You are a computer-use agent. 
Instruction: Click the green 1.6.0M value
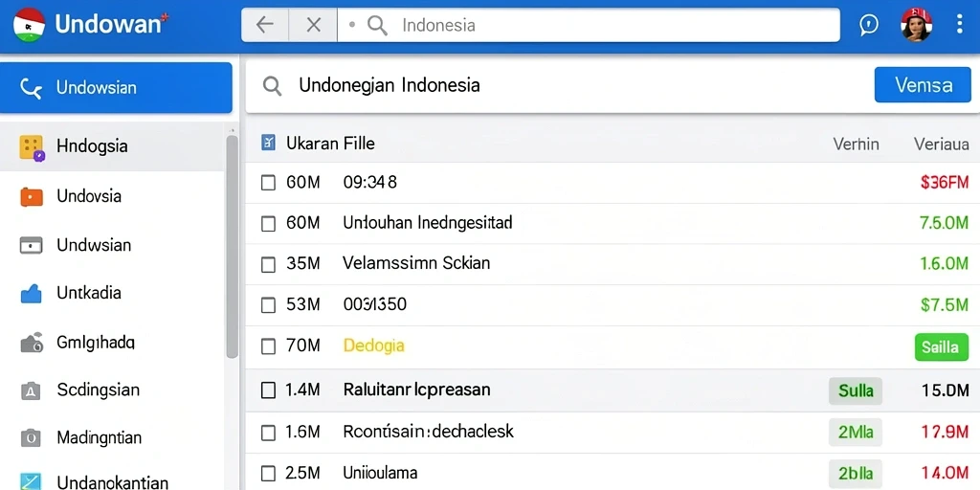coord(944,264)
